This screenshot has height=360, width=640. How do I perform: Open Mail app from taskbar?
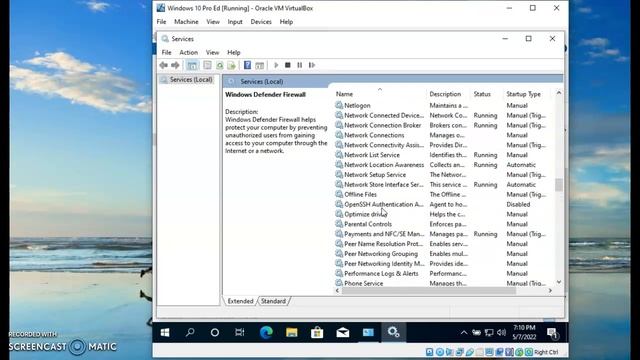[x=342, y=333]
